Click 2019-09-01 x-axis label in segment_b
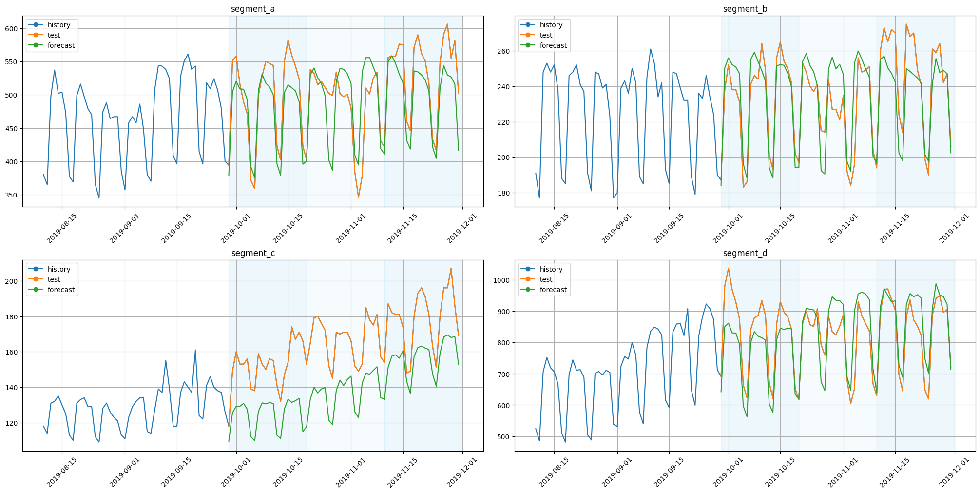Viewport: 980px width, 493px height. click(x=616, y=228)
